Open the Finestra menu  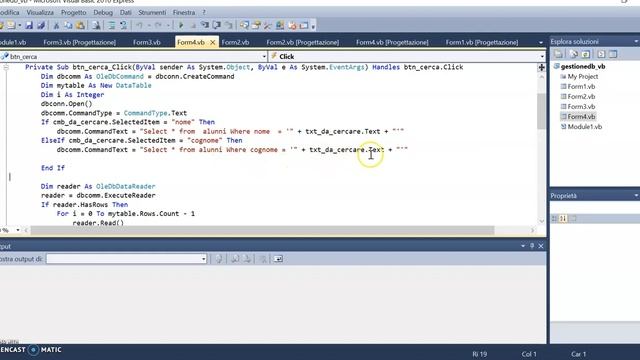(x=184, y=13)
